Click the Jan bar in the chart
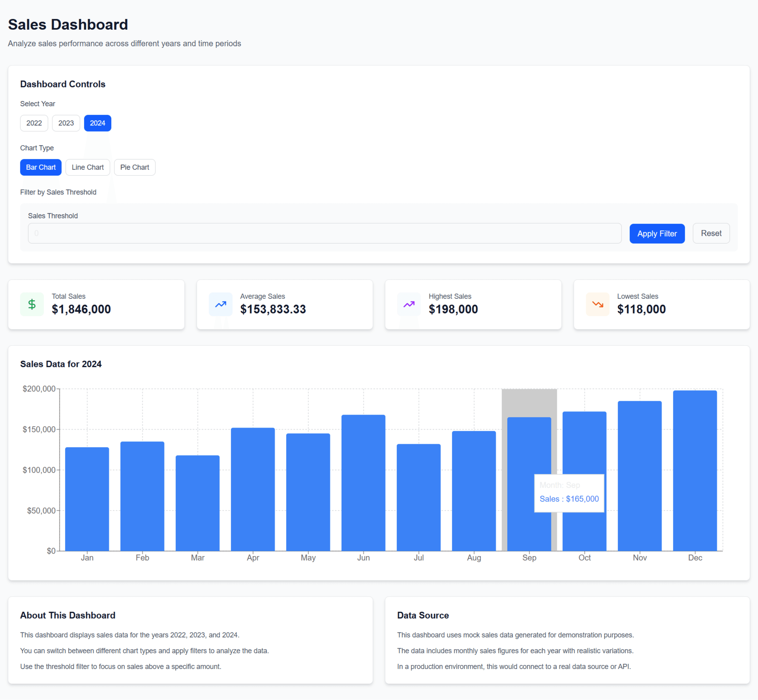 [87, 499]
